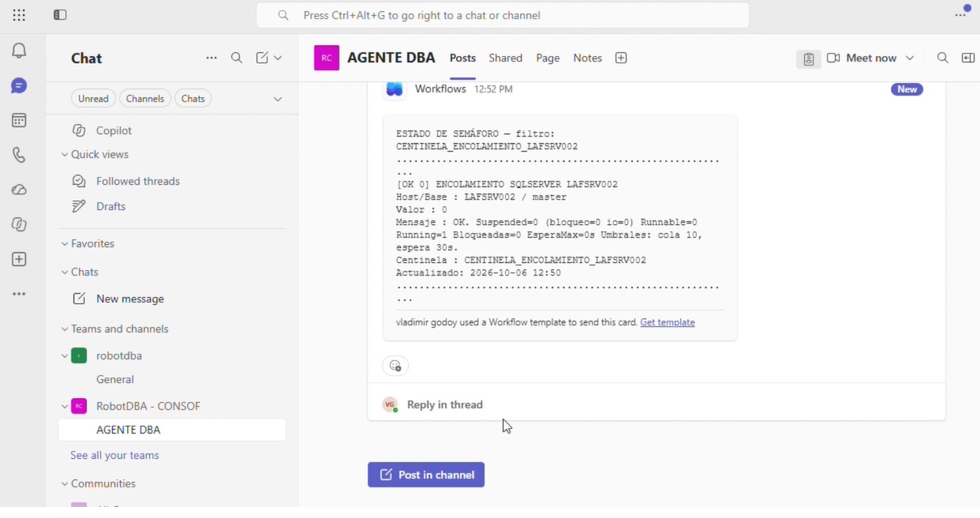980x518 pixels.
Task: Filter by Chats pill
Action: (x=193, y=99)
